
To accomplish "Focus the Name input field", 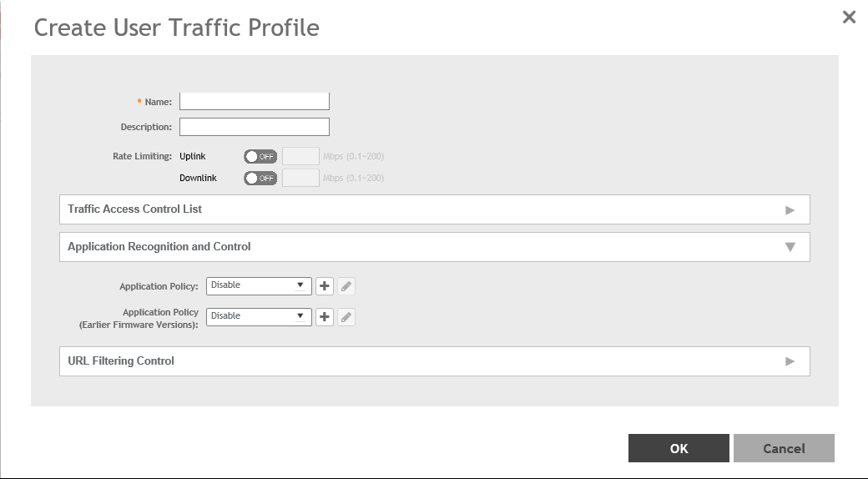I will click(x=255, y=102).
